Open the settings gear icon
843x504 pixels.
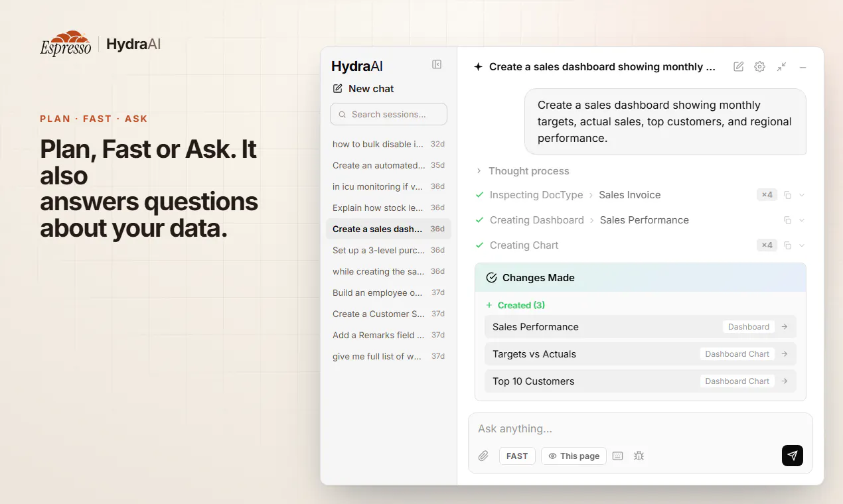coord(760,66)
